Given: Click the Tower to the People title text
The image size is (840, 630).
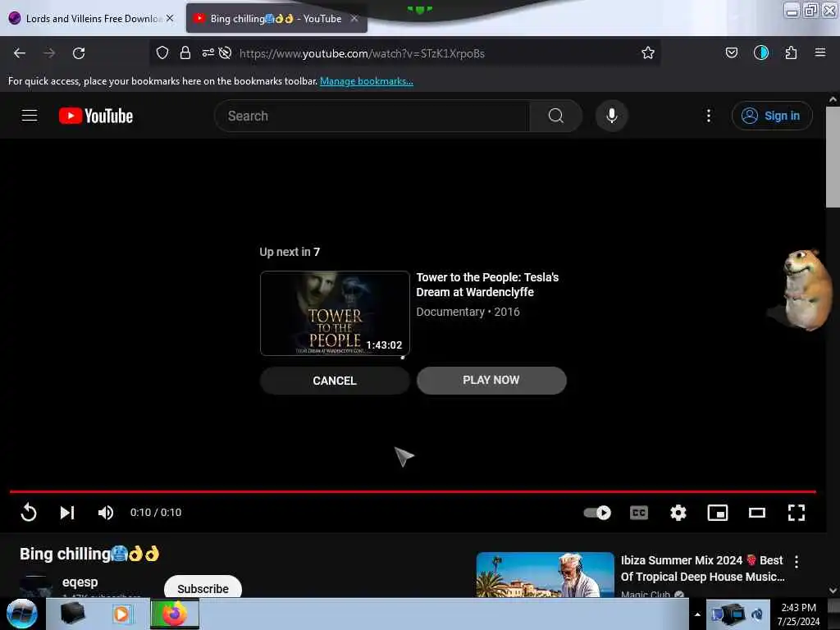Looking at the screenshot, I should point(487,285).
